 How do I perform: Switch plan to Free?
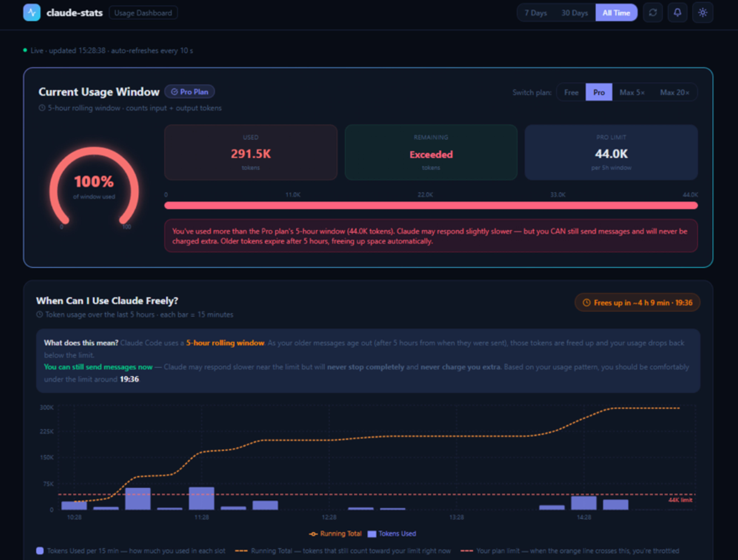coord(571,92)
